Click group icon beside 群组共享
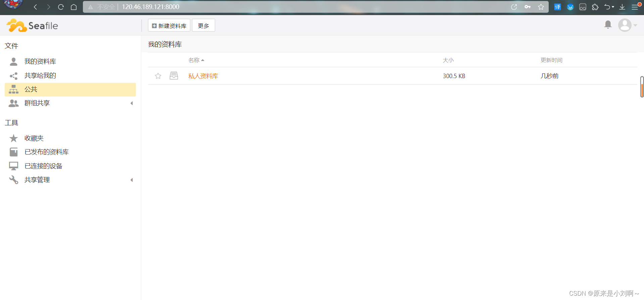The image size is (644, 300). point(13,103)
